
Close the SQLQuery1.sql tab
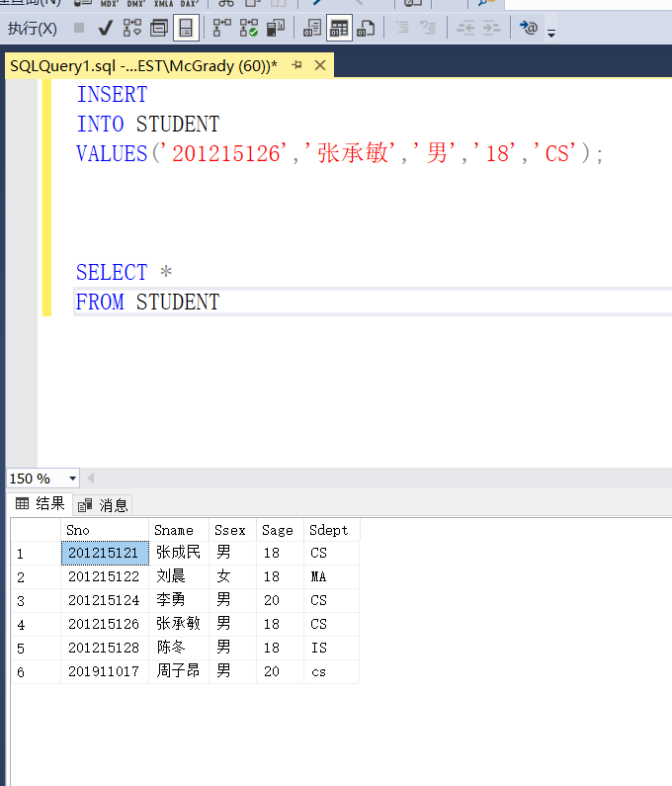point(320,65)
